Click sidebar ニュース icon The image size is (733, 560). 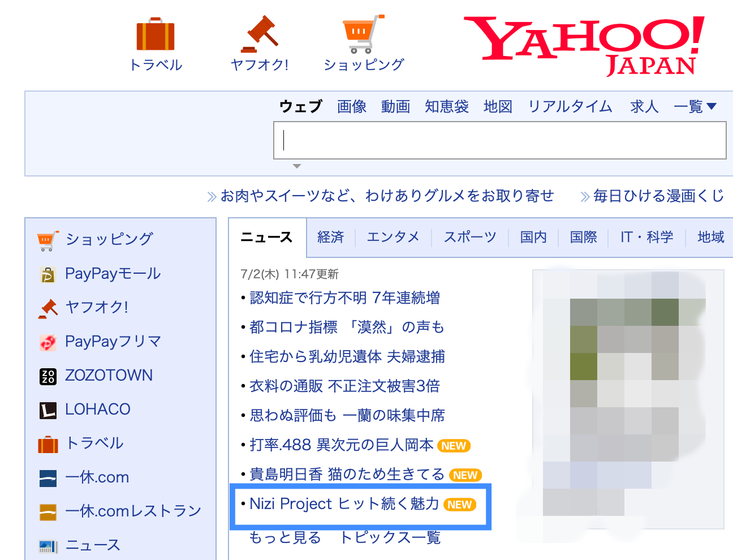pos(48,546)
